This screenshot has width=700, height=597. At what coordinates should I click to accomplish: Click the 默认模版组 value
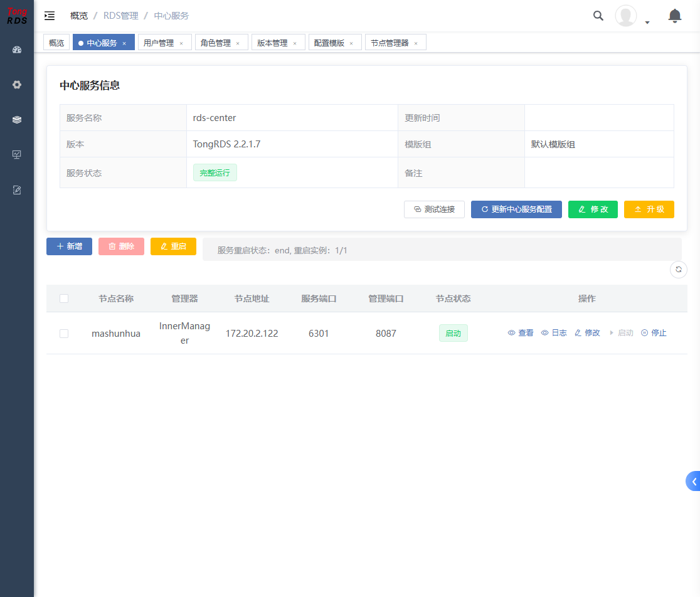[553, 144]
